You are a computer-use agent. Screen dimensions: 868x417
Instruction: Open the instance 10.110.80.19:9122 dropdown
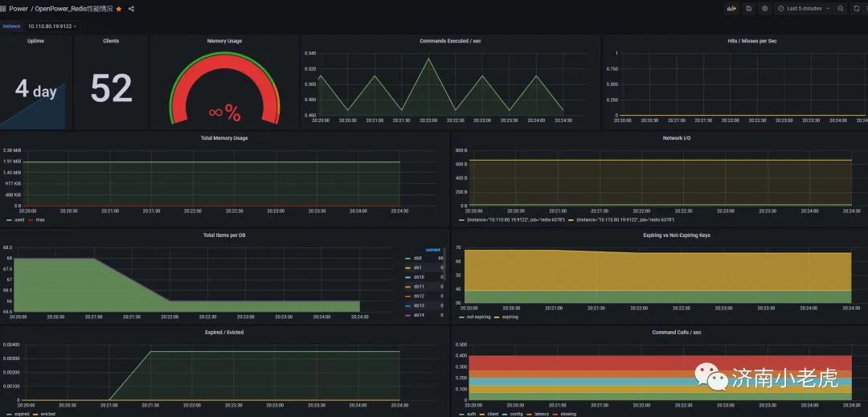coord(52,26)
